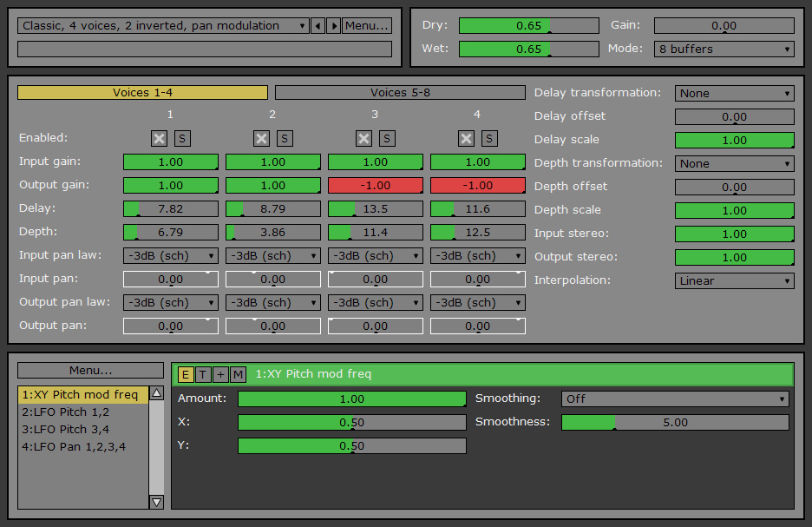812x527 pixels.
Task: Toggle the E button in modulator header
Action: point(186,374)
